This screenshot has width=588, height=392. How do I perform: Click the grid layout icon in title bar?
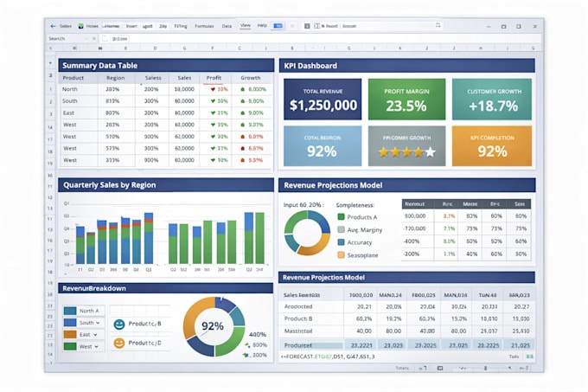(307, 26)
